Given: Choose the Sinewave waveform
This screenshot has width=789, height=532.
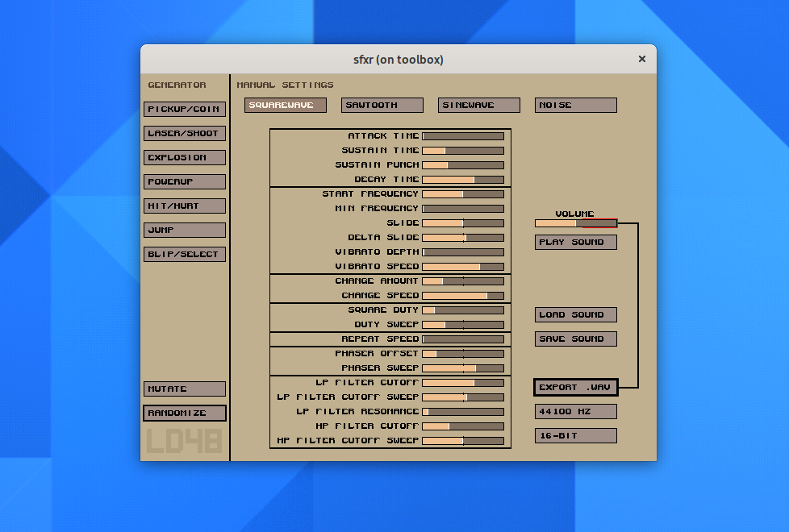Looking at the screenshot, I should 479,106.
